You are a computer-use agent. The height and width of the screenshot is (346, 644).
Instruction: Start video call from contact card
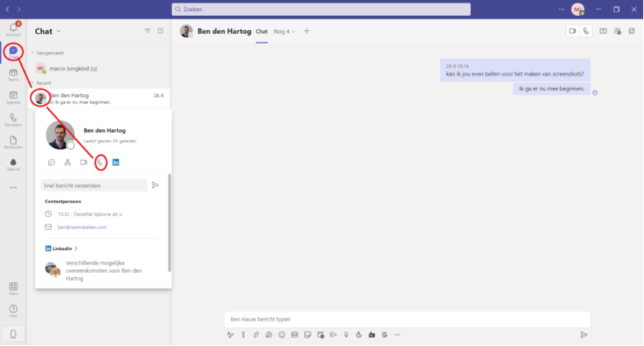[x=84, y=162]
